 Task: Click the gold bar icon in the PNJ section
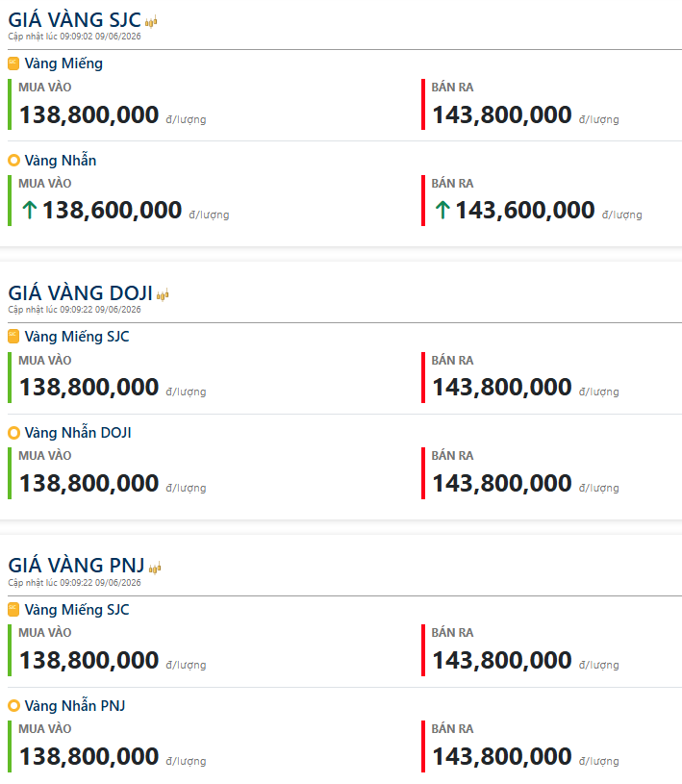13,610
